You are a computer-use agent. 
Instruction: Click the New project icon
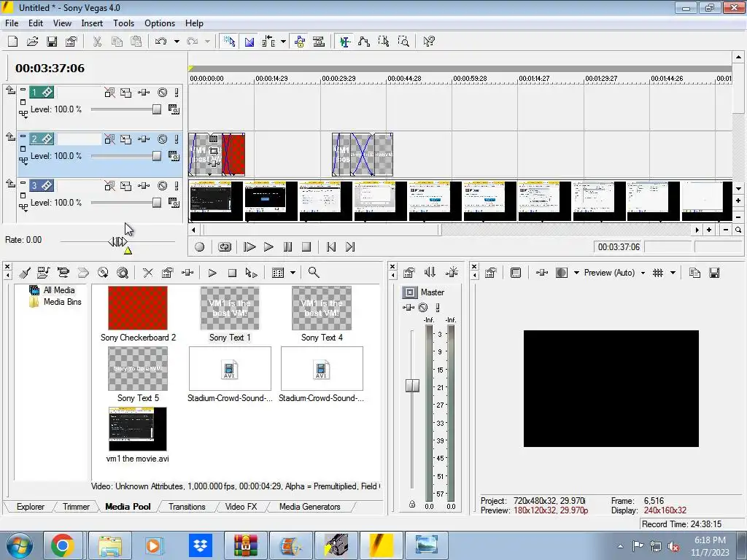point(13,42)
